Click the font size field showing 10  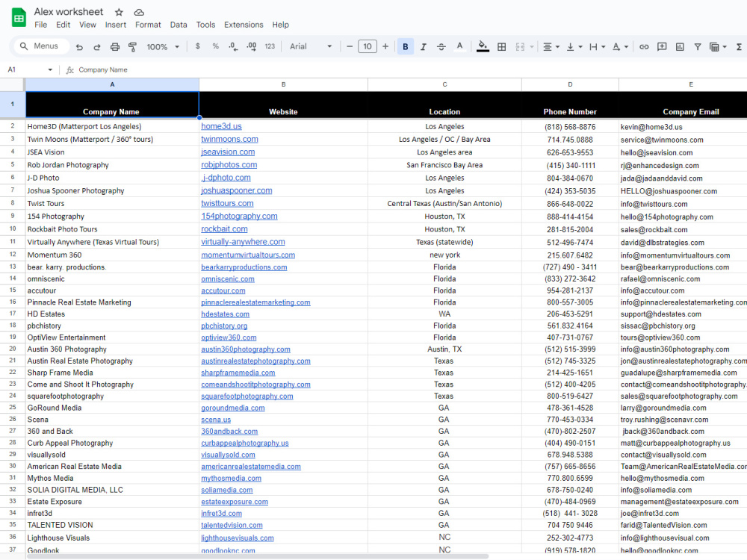(x=368, y=46)
